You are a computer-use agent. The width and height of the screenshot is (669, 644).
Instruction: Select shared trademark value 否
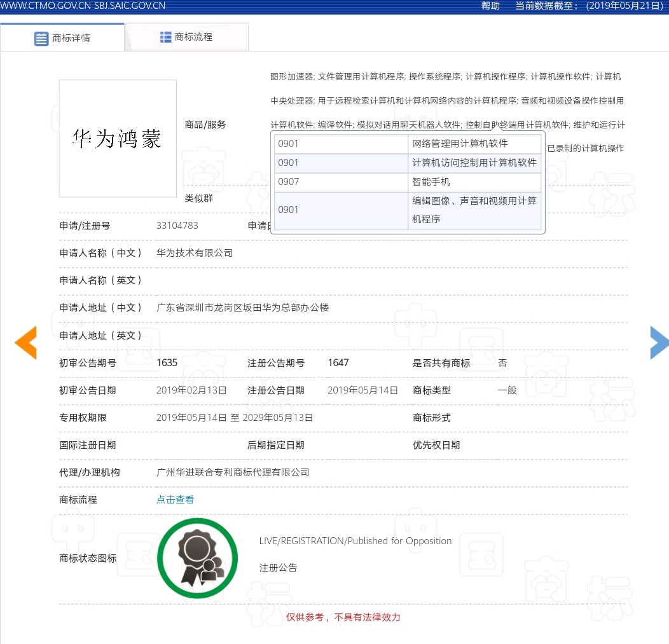click(502, 363)
